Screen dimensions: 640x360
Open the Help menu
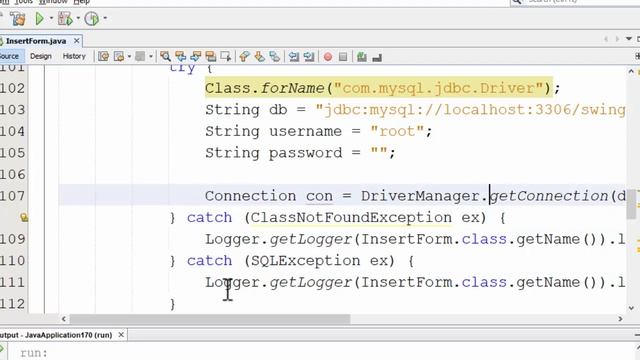(x=81, y=2)
